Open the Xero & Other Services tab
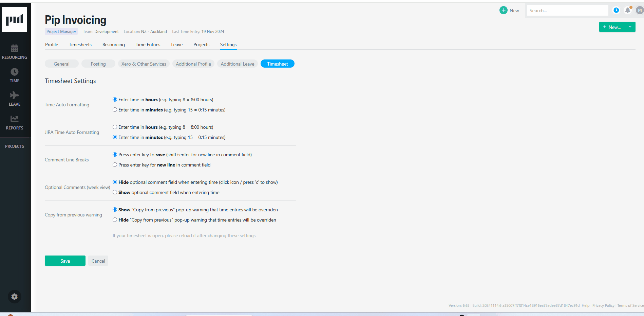Image resolution: width=644 pixels, height=316 pixels. 144,64
